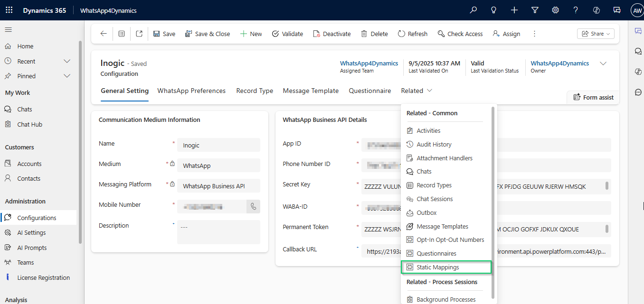The height and width of the screenshot is (304, 644).
Task: Click the Save & Close button
Action: click(208, 34)
